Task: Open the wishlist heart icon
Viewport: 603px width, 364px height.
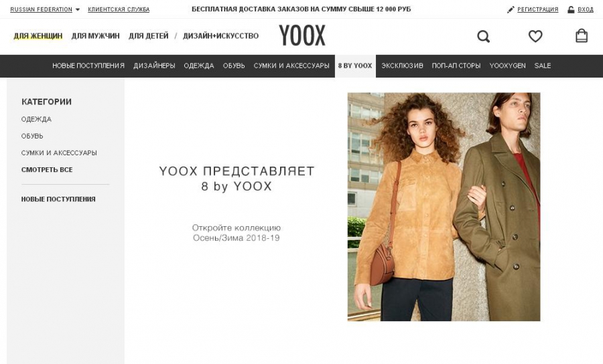Action: (x=535, y=36)
